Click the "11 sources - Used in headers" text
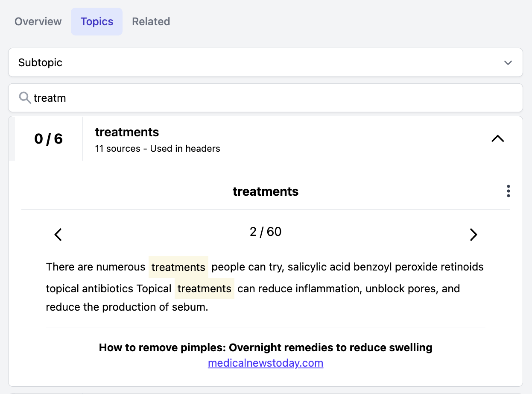The width and height of the screenshot is (532, 394). [x=158, y=149]
